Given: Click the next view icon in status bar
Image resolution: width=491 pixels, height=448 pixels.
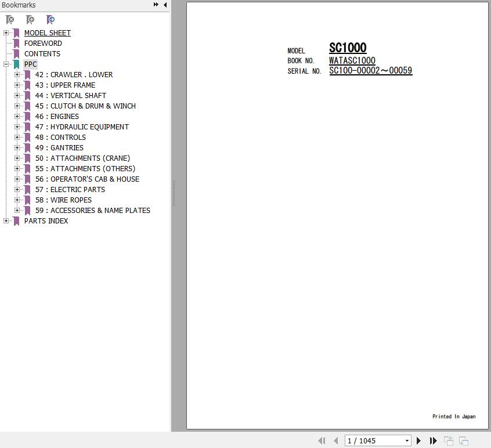Looking at the screenshot, I should click(x=464, y=441).
